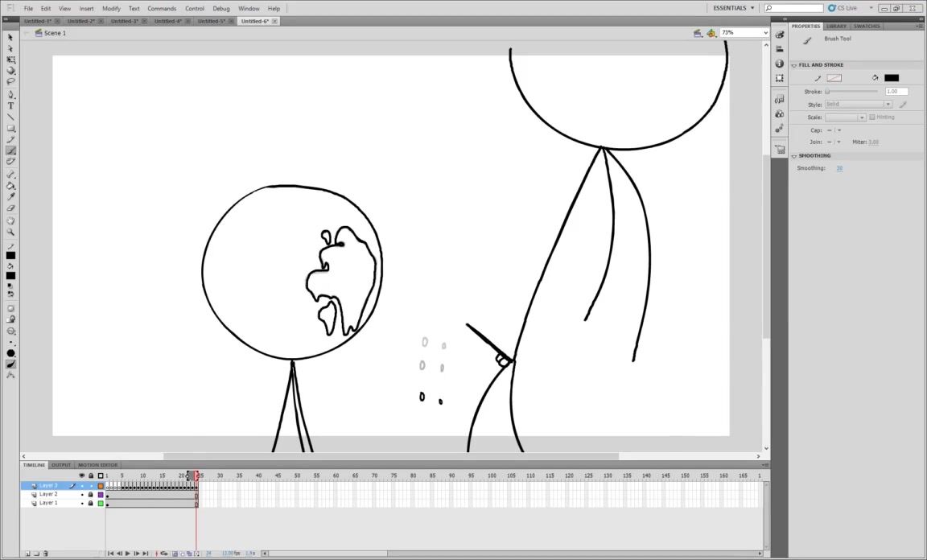Activate the Zoom magnifier tool
The image size is (927, 560).
[x=10, y=232]
